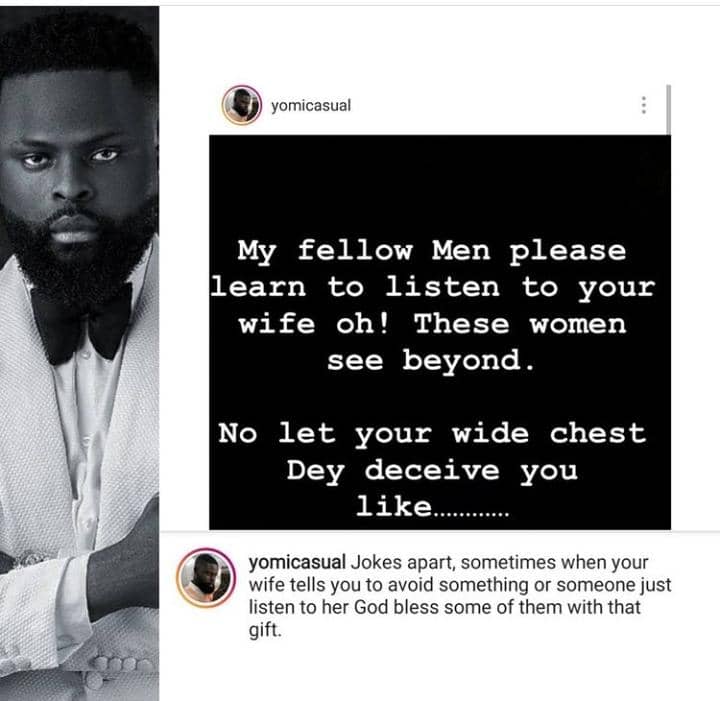Open the black-and-white portrait photo
This screenshot has width=720, height=701.
click(79, 353)
